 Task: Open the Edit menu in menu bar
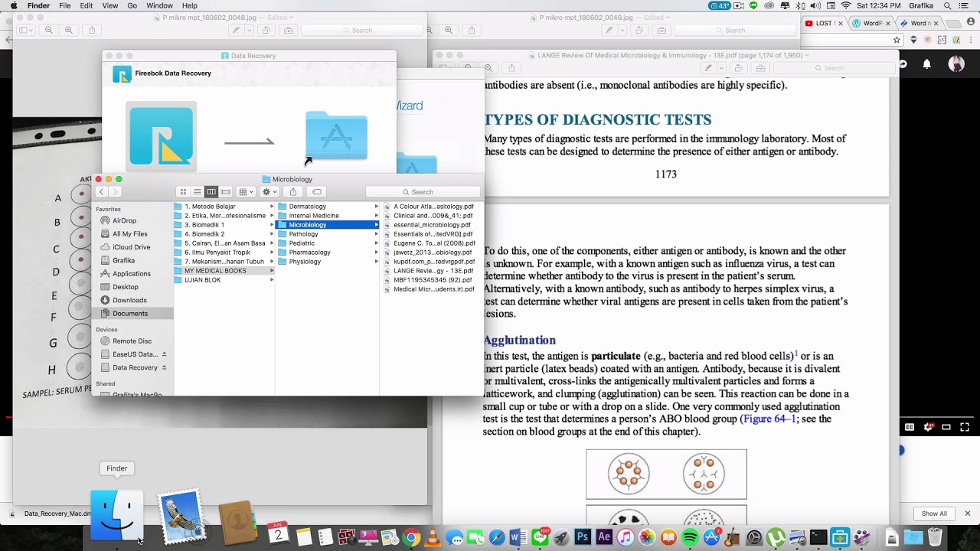87,5
